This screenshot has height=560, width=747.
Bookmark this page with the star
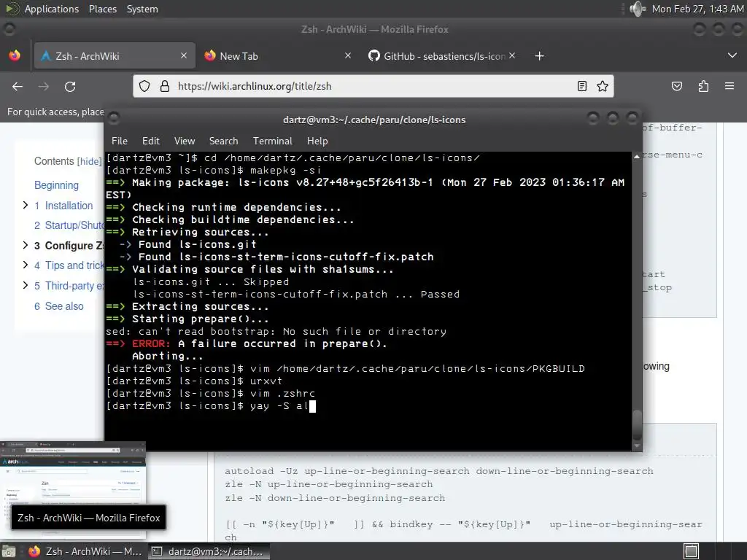point(603,86)
